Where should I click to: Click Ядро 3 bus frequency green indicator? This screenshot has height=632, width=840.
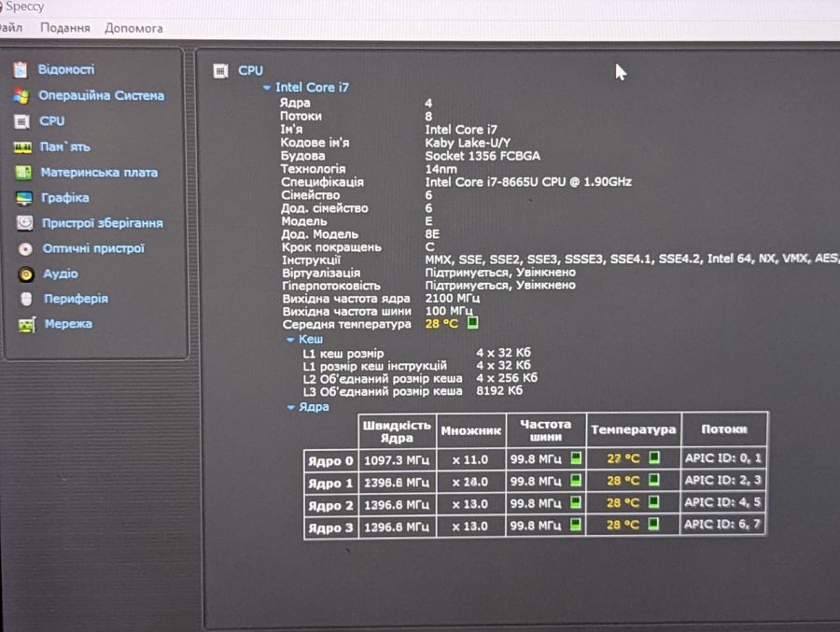[x=575, y=525]
